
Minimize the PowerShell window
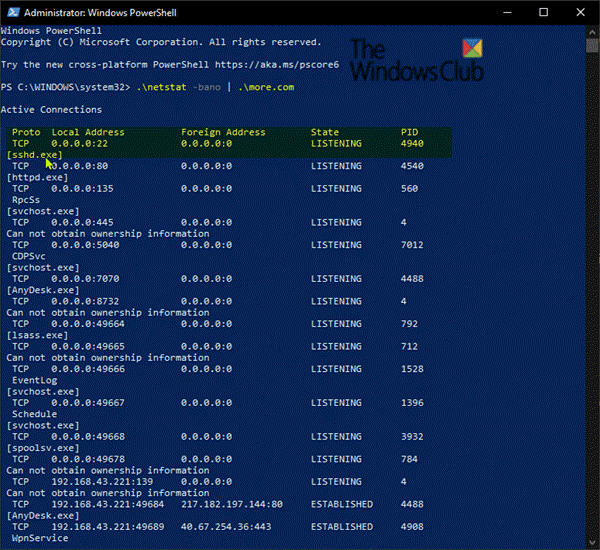[x=507, y=13]
